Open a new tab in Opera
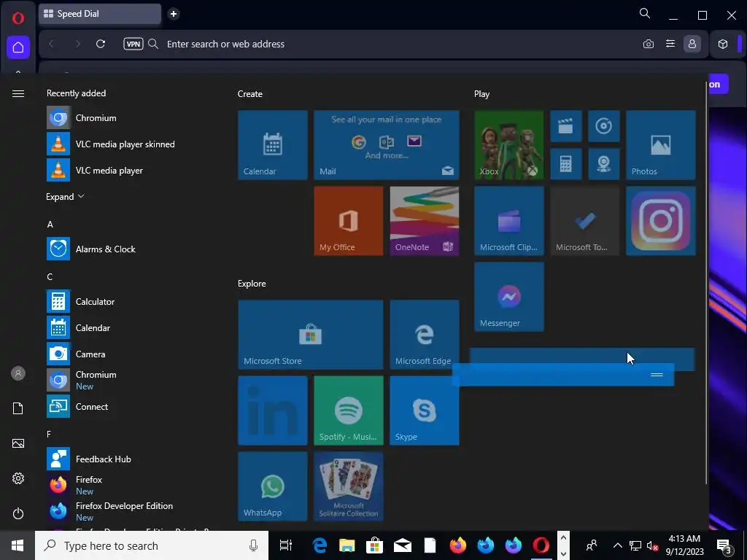 click(x=174, y=14)
